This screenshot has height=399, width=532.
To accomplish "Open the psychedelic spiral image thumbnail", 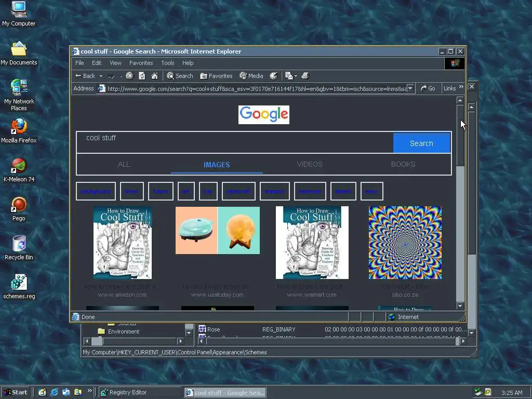I will point(405,243).
